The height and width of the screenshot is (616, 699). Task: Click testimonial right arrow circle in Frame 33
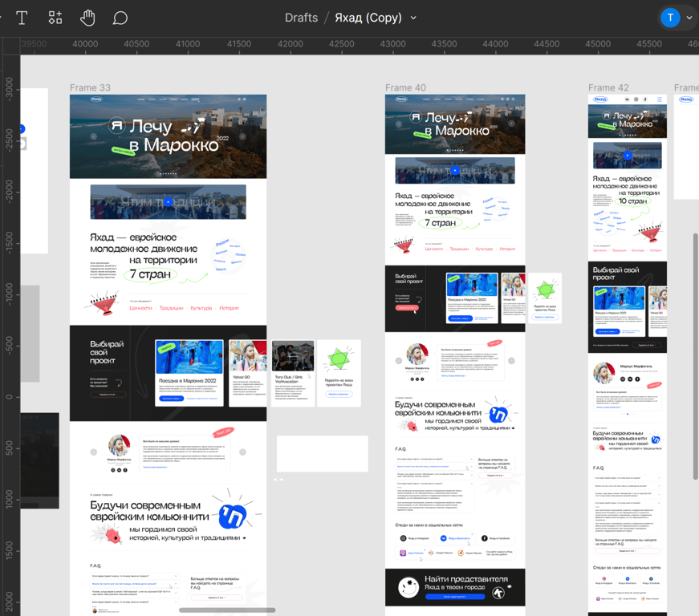coord(242,452)
